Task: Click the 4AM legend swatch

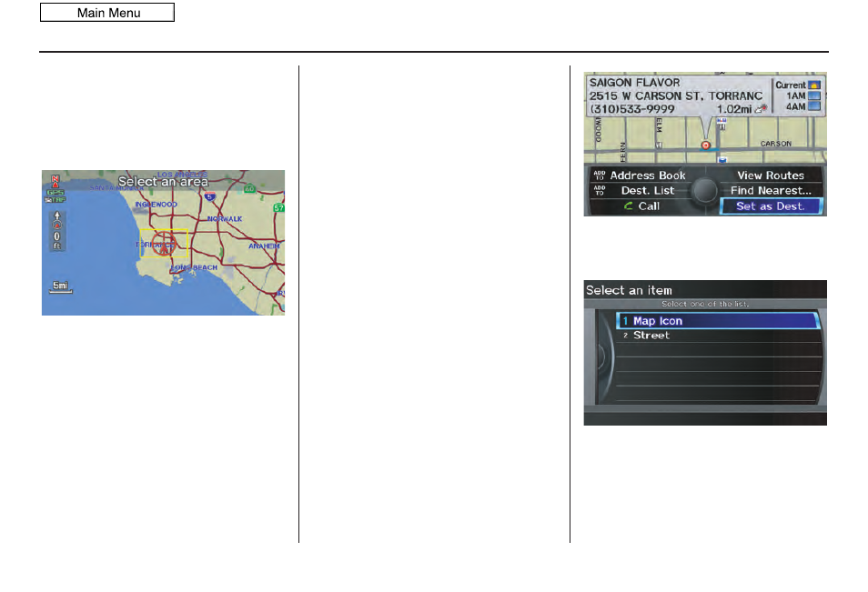Action: point(813,106)
